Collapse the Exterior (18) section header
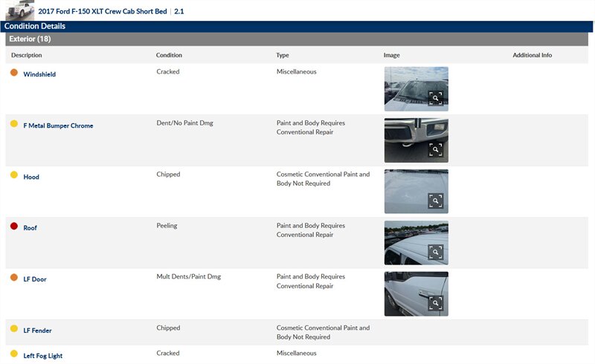595x364 pixels. point(30,39)
